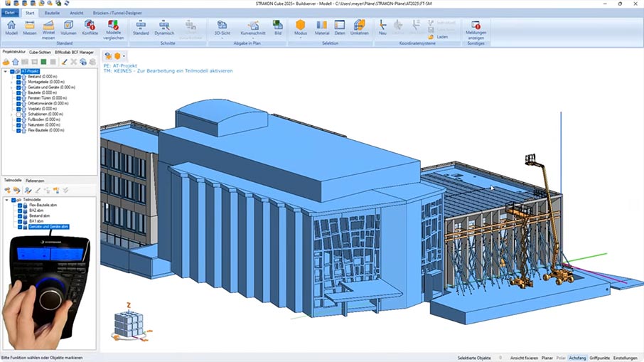Image resolution: width=644 pixels, height=362 pixels.
Task: Toggle checkbox for Fenster/Türen layer
Action: click(x=18, y=98)
